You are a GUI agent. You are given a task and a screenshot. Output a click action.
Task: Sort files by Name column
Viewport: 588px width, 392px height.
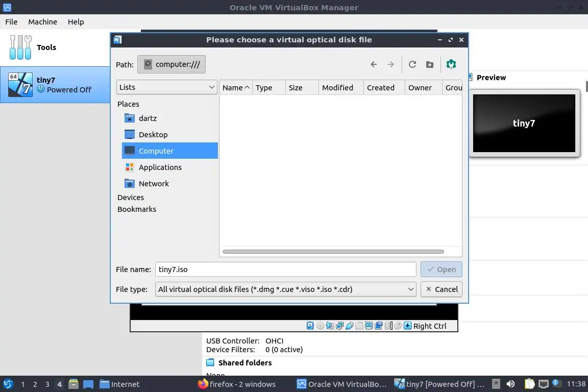coord(235,87)
